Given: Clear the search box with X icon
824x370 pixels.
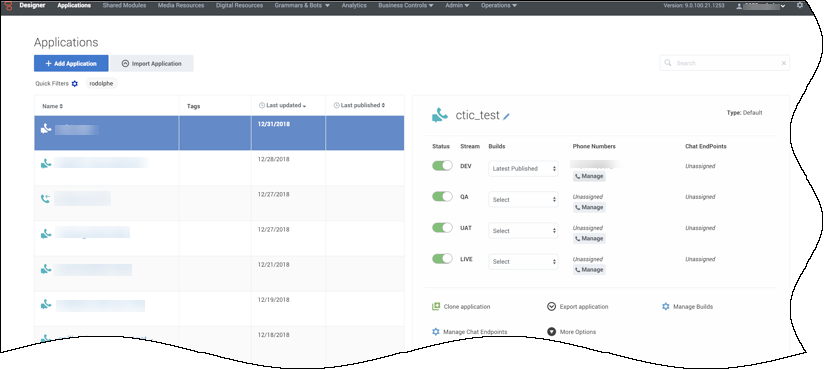Looking at the screenshot, I should [784, 63].
